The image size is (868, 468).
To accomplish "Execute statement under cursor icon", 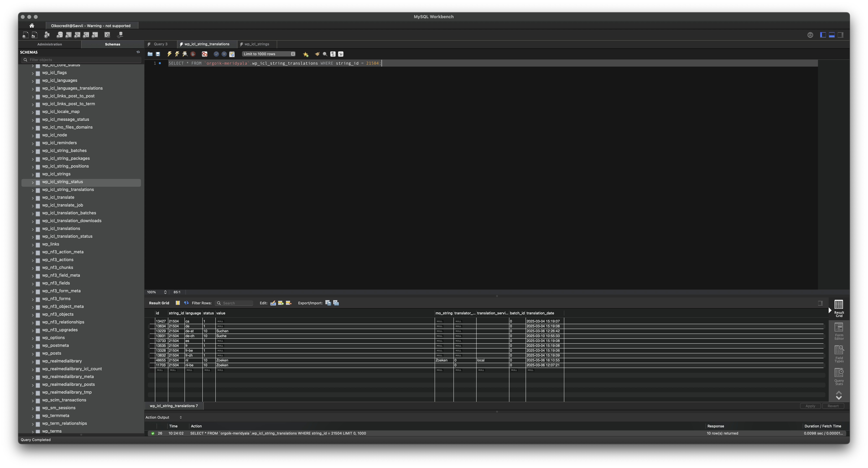I will (x=177, y=54).
